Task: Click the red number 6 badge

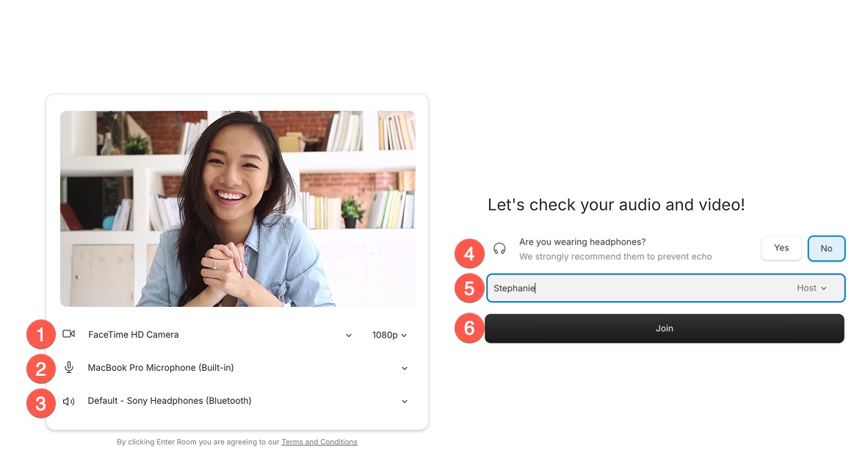Action: (x=469, y=328)
